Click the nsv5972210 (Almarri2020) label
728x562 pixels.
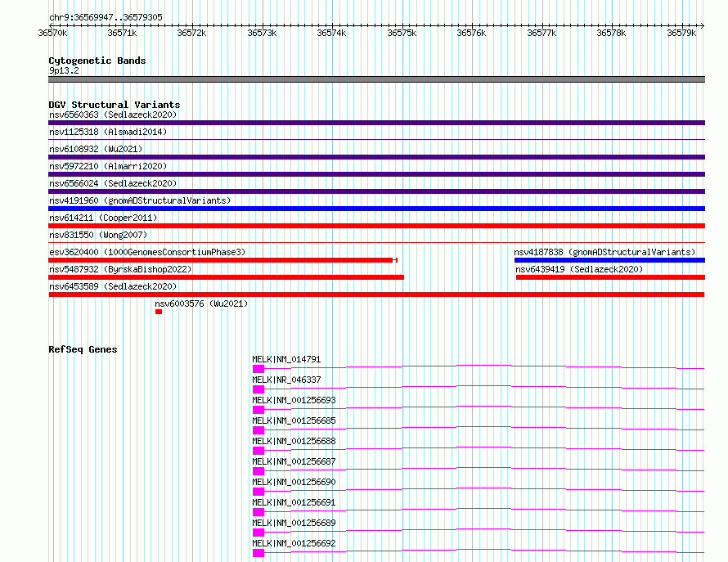pos(108,166)
